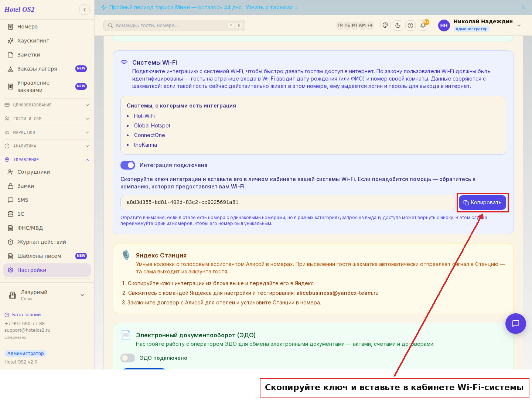Open Замки page in sidebar
The width and height of the screenshot is (532, 406).
coord(47,186)
